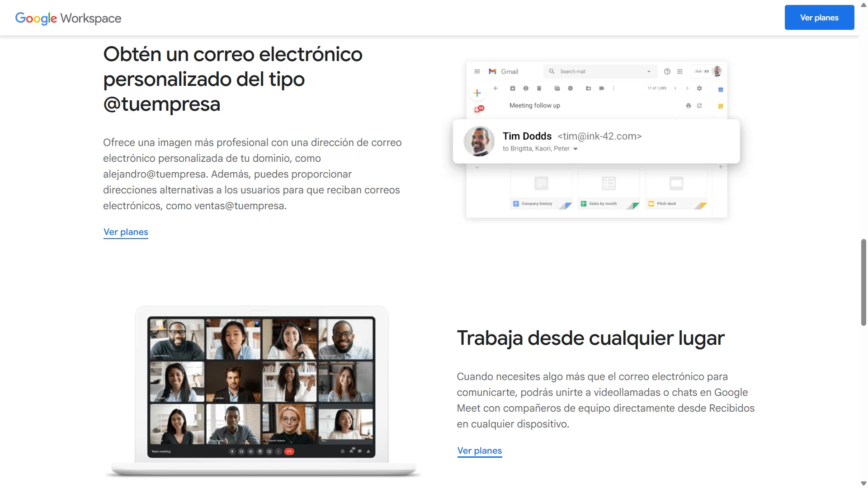
Task: Click the Google Workspace logo
Action: (x=68, y=18)
